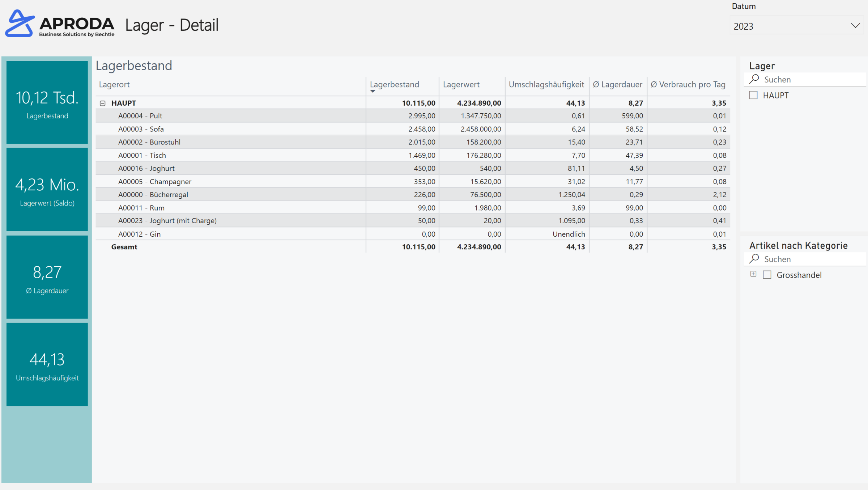Tick the HAUPT warehouse checkbox
The image size is (868, 490).
[x=753, y=95]
